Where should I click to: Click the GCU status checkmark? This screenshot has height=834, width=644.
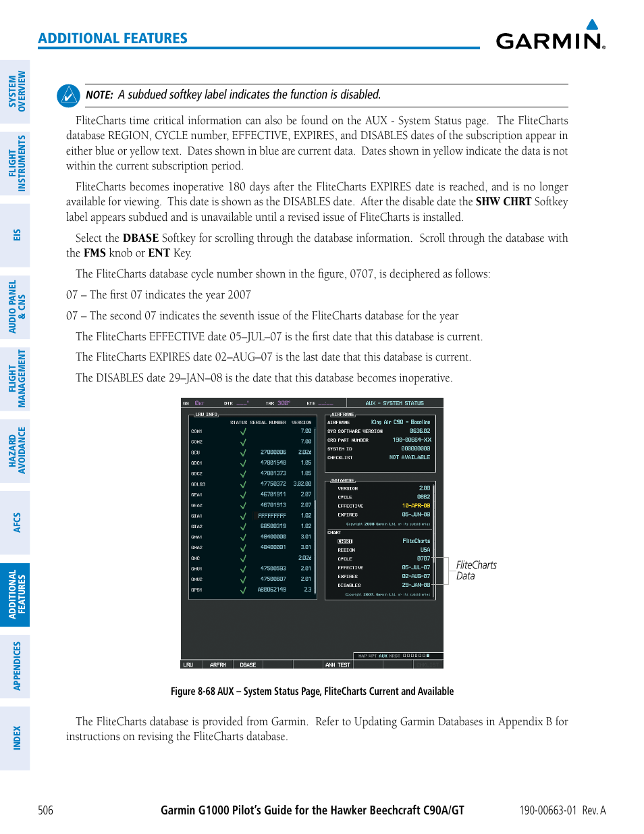[x=243, y=452]
